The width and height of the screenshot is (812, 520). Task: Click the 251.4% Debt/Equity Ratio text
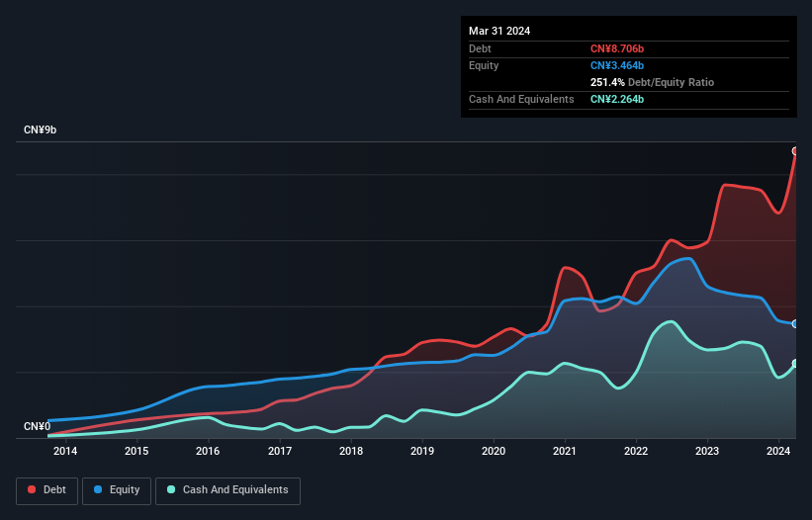pyautogui.click(x=652, y=82)
